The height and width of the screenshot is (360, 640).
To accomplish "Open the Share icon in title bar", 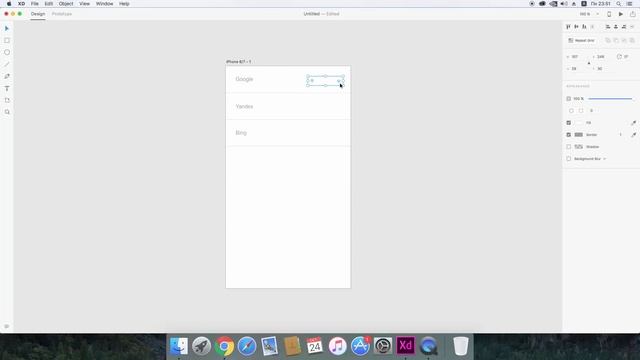I will (x=633, y=14).
